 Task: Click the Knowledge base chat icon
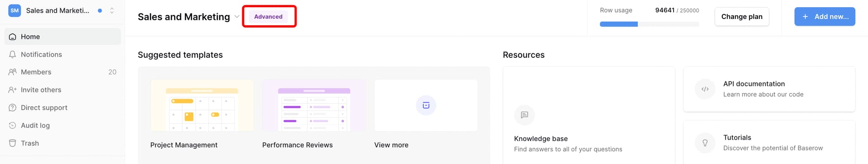[x=524, y=115]
